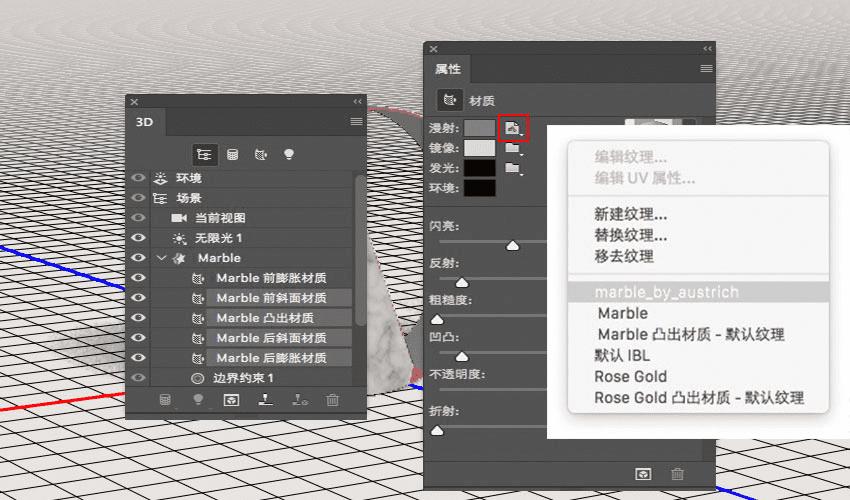The image size is (850, 500).
Task: Select 默认 IBL texture entry
Action: (622, 356)
